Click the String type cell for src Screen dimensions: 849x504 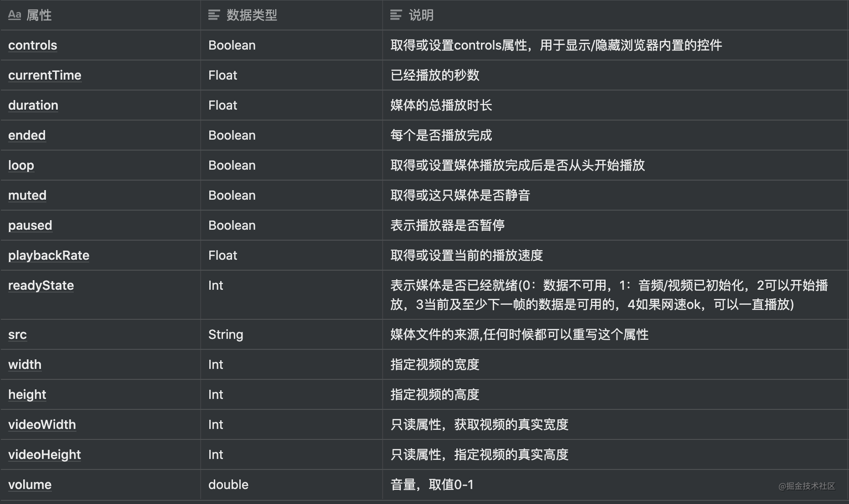tap(226, 334)
